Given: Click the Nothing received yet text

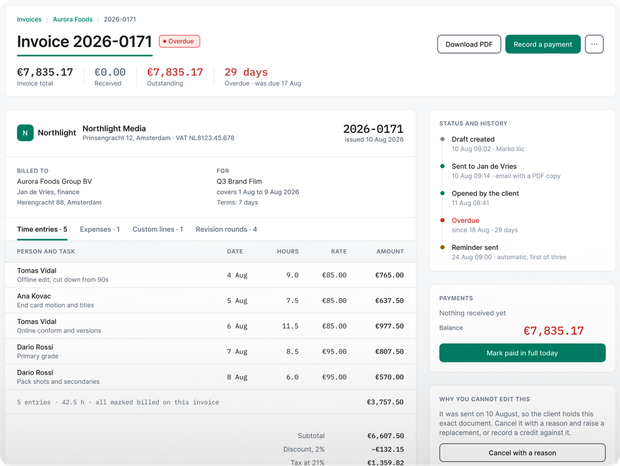Looking at the screenshot, I should click(473, 313).
